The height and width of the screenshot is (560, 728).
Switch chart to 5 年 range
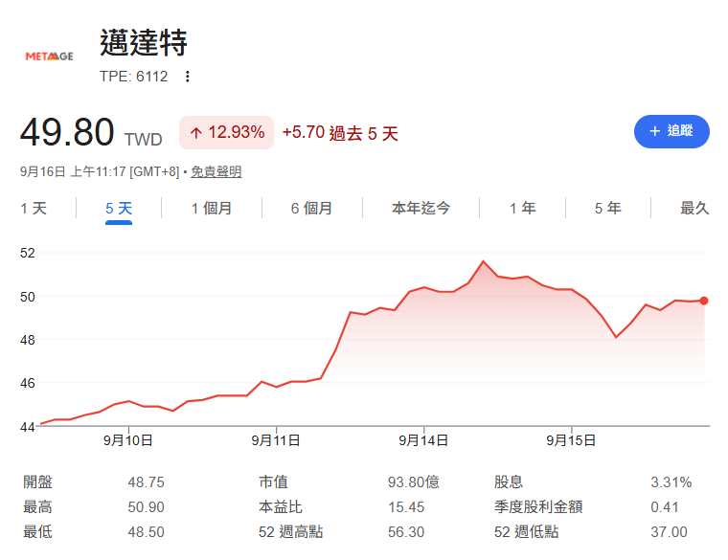[x=607, y=209]
